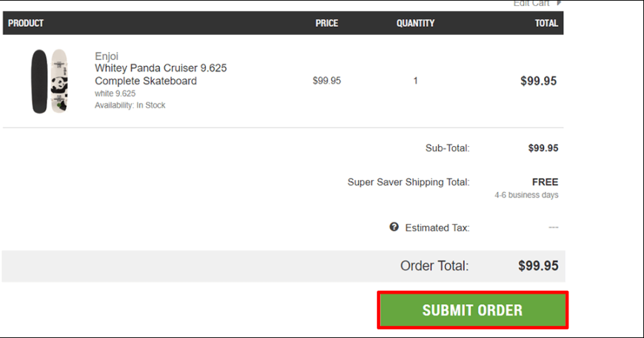
Task: Click the arrow icon next to Edit Cart
Action: click(559, 3)
